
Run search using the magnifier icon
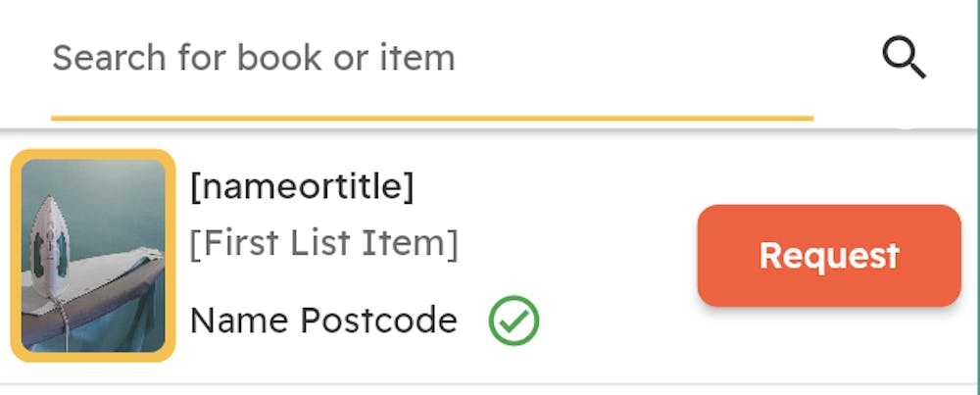[903, 60]
